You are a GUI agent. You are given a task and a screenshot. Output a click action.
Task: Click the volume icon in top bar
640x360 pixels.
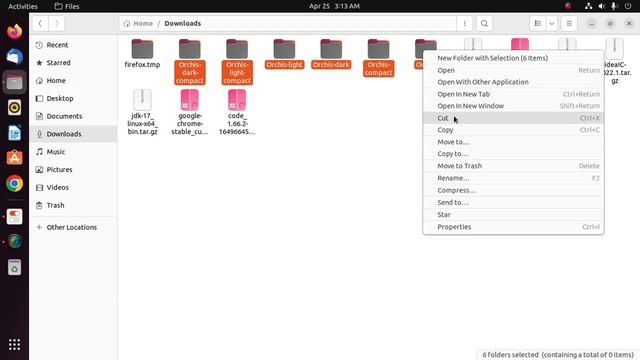602,6
